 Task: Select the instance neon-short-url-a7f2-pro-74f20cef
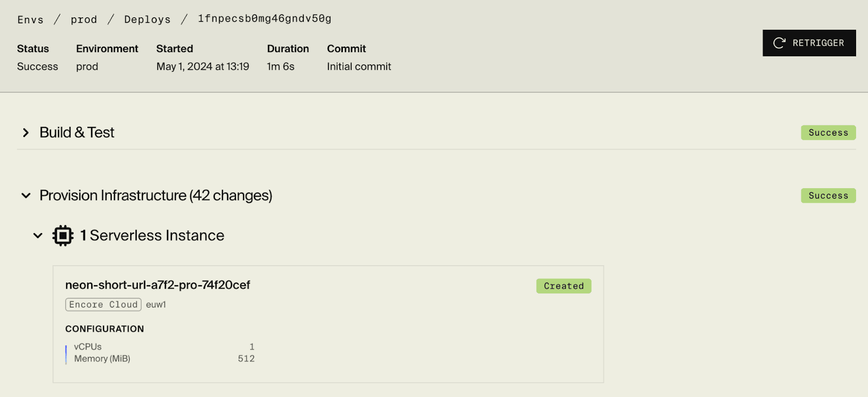pos(157,285)
